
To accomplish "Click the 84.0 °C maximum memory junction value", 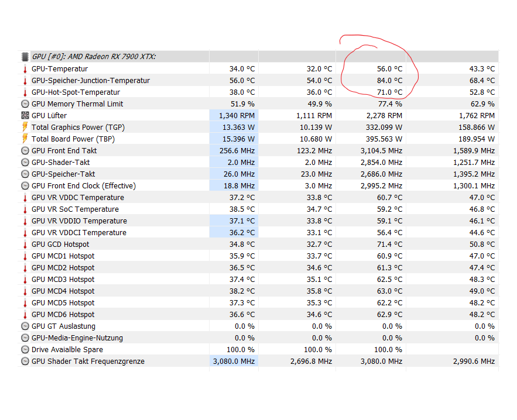I will pyautogui.click(x=390, y=81).
